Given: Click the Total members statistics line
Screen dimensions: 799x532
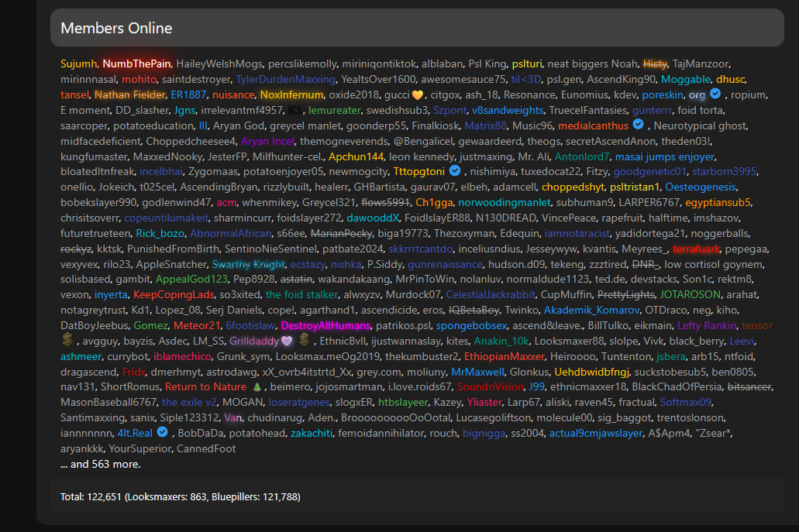Looking at the screenshot, I should coord(180,496).
